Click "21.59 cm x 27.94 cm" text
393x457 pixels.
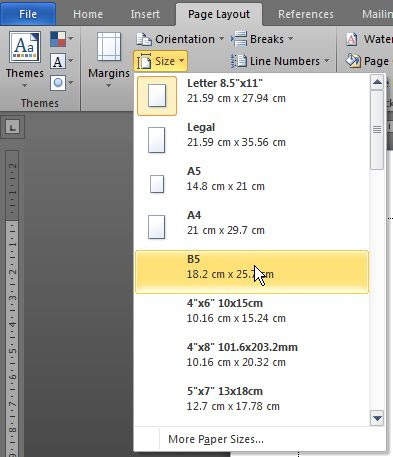[x=236, y=98]
